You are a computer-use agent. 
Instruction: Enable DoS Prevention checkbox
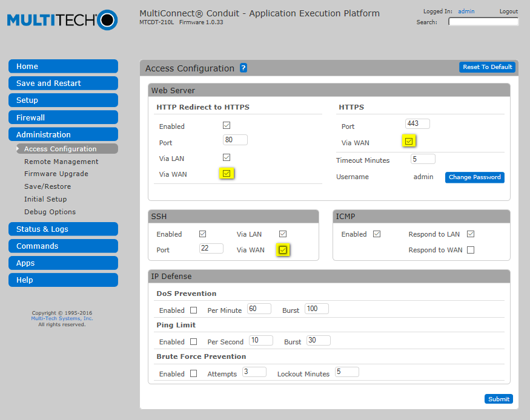(194, 310)
